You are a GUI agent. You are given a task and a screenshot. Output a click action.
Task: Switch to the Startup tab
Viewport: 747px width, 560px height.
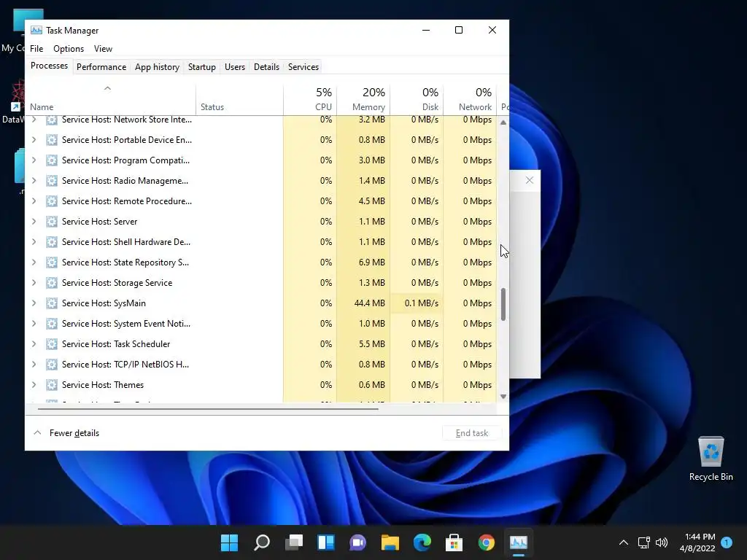(202, 67)
